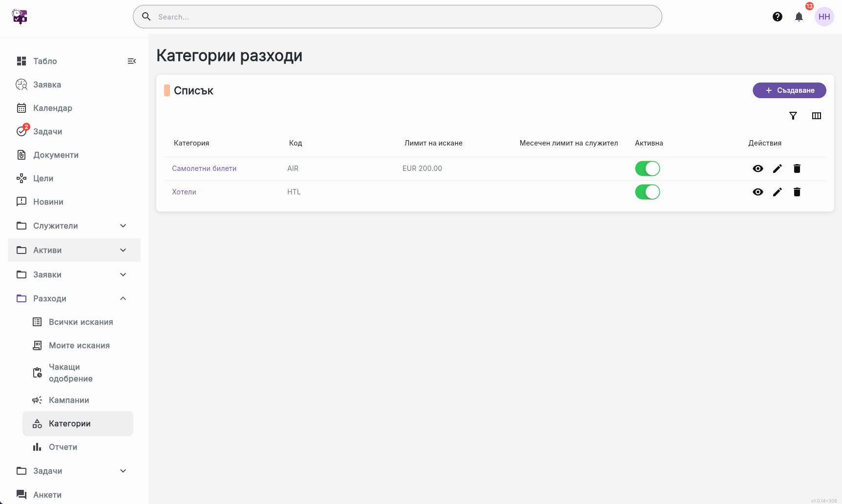Select the Категории sidebar item
The height and width of the screenshot is (504, 842).
(78, 423)
